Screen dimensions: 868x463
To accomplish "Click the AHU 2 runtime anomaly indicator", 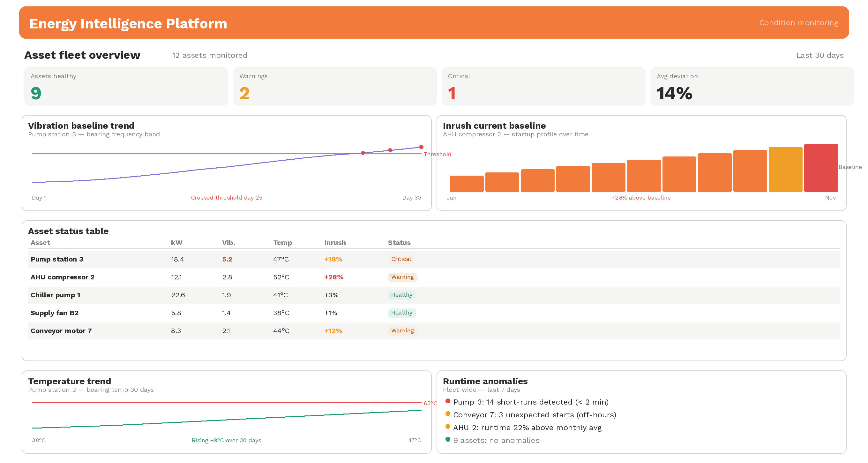I will coord(448,427).
